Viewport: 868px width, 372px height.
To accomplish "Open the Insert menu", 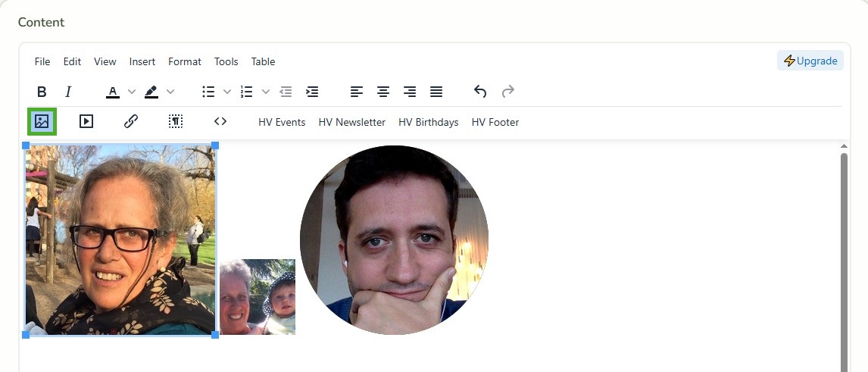I will coord(142,61).
